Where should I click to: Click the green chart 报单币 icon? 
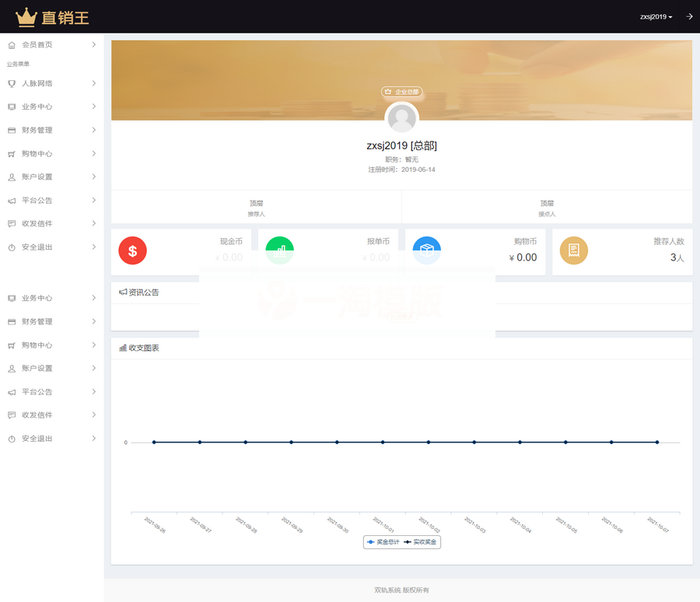[x=279, y=250]
